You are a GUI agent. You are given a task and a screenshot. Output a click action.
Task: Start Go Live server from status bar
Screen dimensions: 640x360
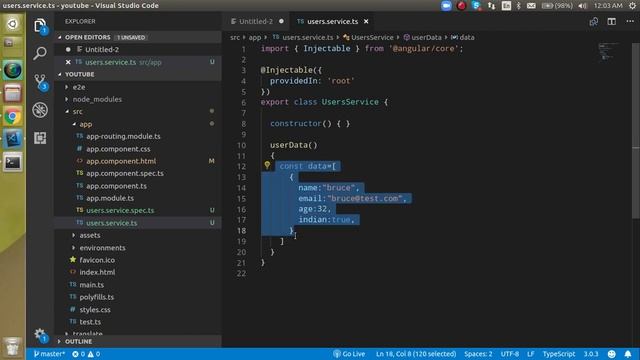[349, 354]
